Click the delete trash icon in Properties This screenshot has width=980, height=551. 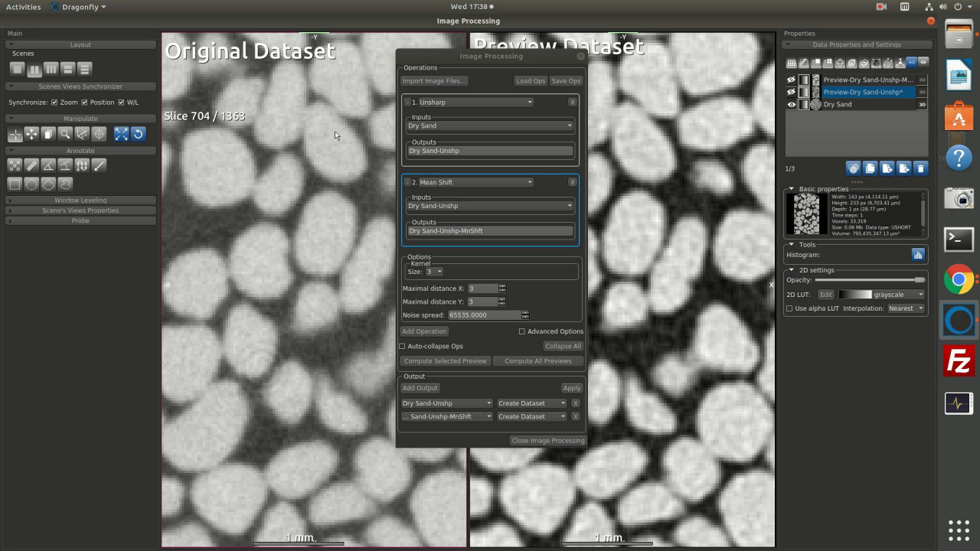(x=920, y=168)
